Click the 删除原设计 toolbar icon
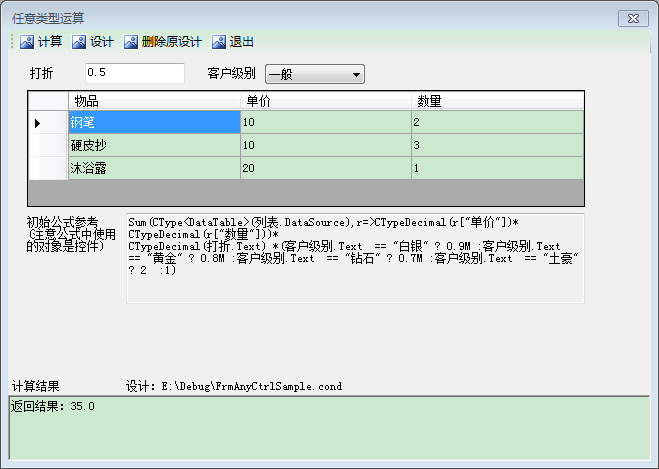Screen dimensions: 659x469 click(132, 42)
